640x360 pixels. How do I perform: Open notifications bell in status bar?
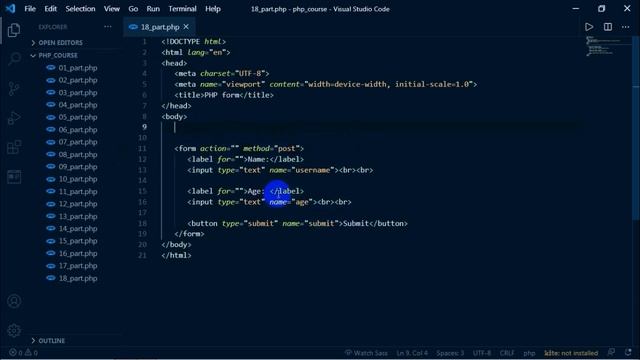pos(628,353)
